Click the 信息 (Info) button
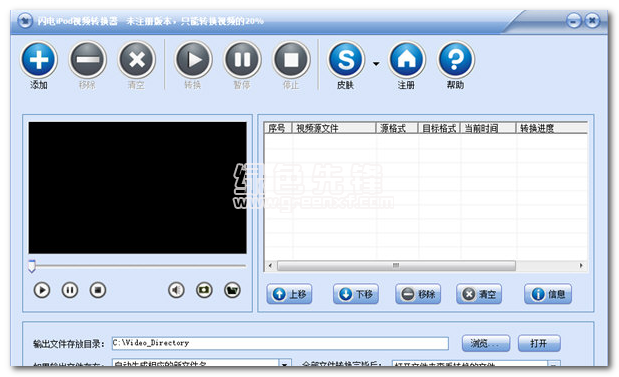619x377 pixels. [x=548, y=294]
